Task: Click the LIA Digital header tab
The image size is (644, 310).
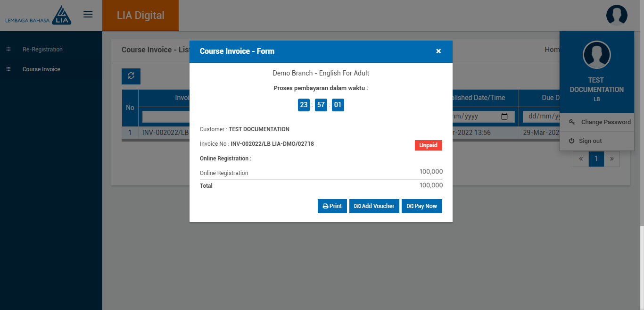Action: point(140,16)
